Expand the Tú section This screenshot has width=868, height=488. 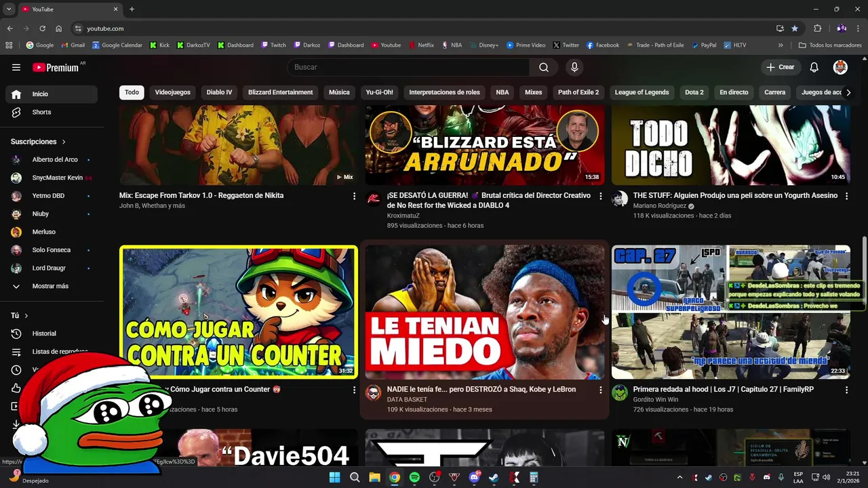tap(20, 316)
